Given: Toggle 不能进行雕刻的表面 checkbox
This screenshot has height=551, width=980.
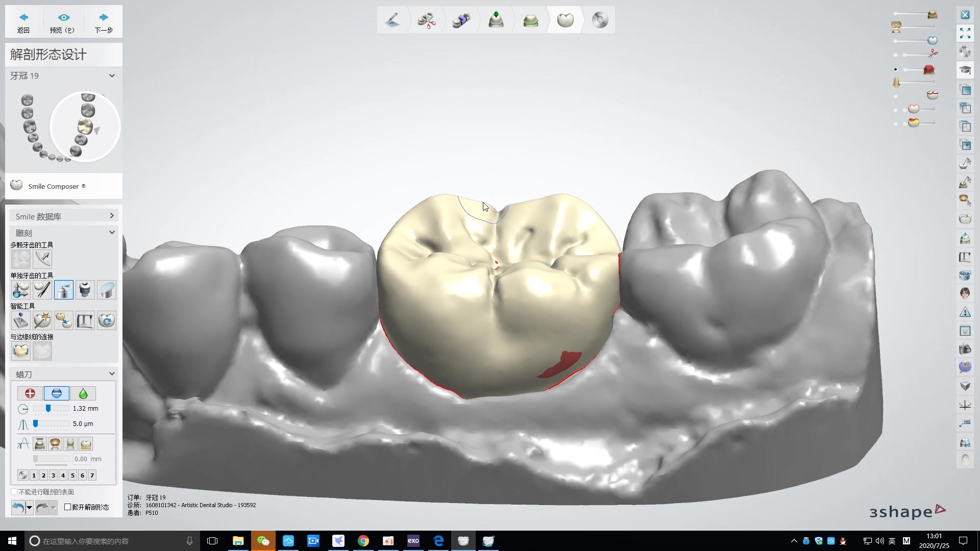Looking at the screenshot, I should [x=14, y=492].
